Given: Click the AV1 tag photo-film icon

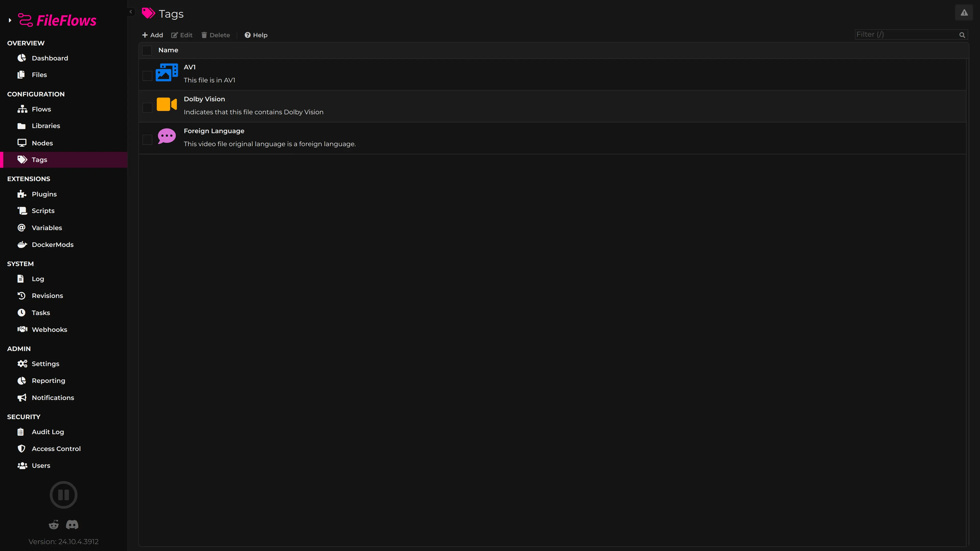Looking at the screenshot, I should pos(167,72).
